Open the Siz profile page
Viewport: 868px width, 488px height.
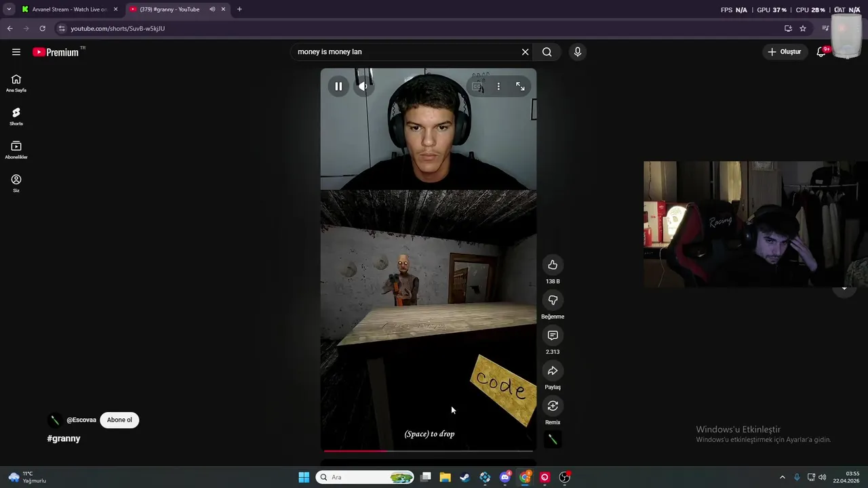click(16, 183)
